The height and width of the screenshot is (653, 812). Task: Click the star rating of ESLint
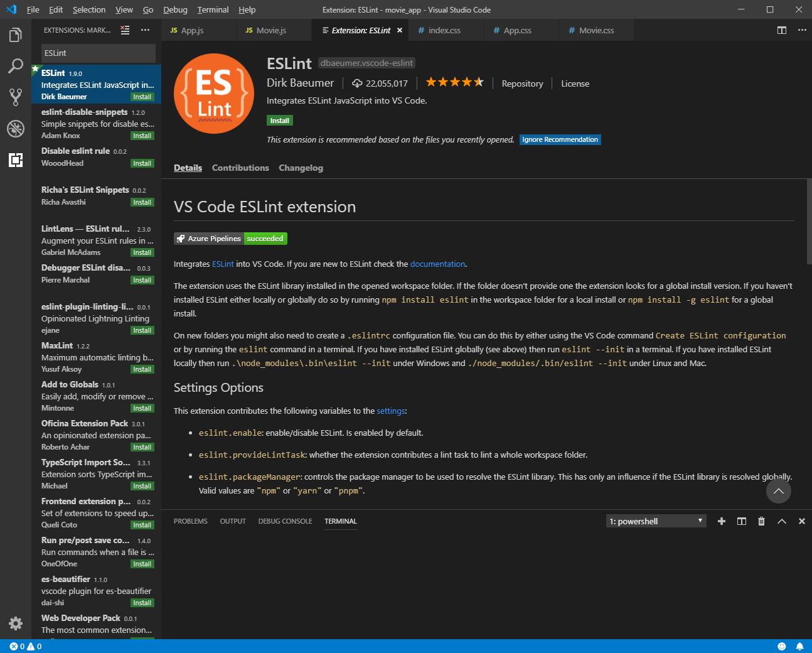pyautogui.click(x=455, y=82)
